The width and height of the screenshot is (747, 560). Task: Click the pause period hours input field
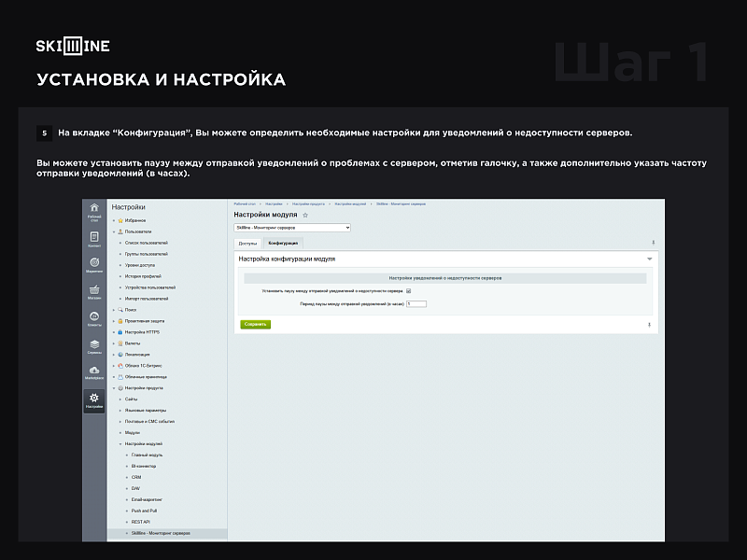416,303
